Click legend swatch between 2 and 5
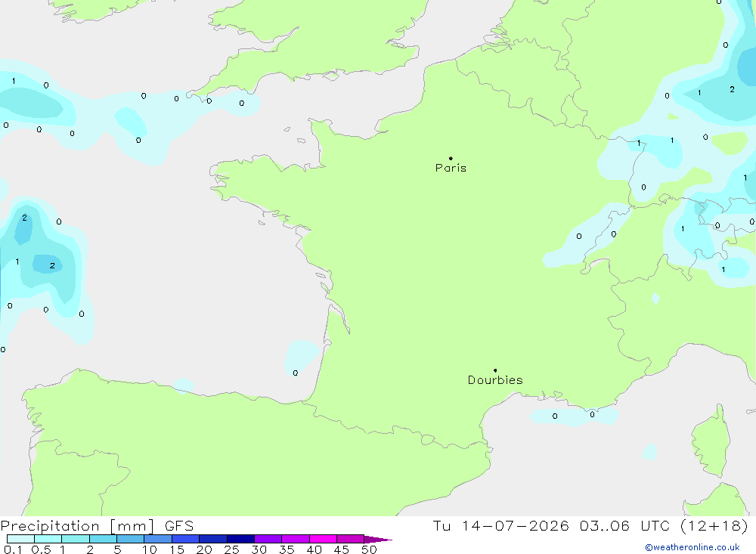756x554 pixels. 103,539
